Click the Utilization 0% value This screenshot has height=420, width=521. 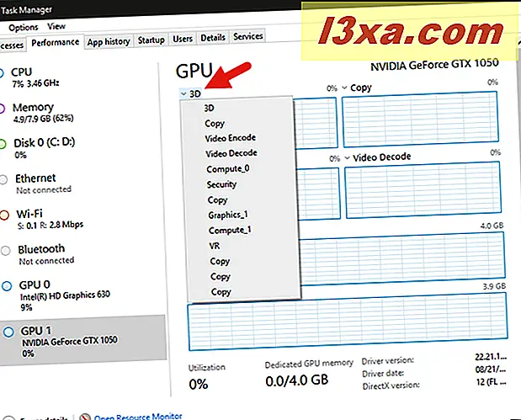tap(199, 385)
